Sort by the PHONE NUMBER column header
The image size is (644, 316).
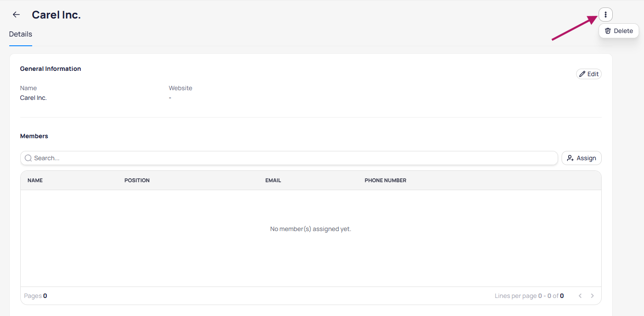(385, 180)
